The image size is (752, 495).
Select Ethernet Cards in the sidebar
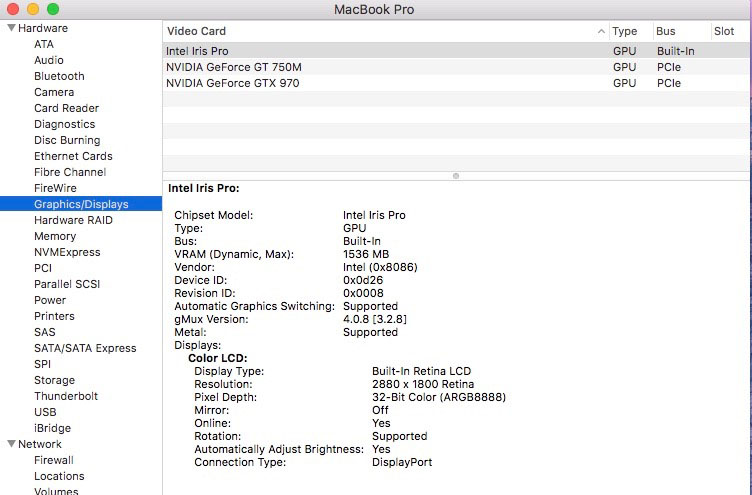pyautogui.click(x=73, y=156)
